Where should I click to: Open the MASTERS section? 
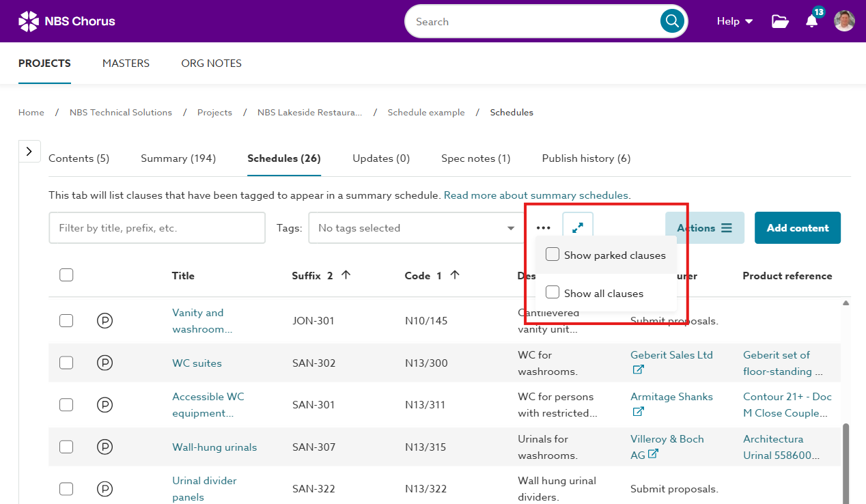(126, 63)
